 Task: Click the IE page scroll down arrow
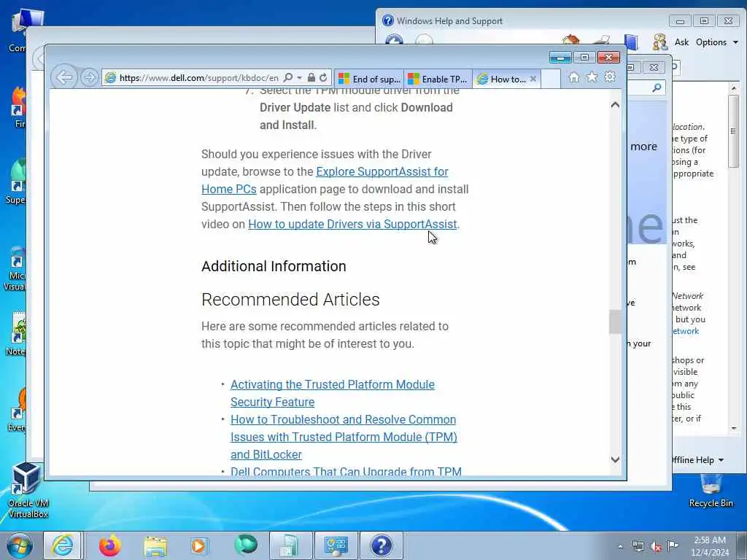[x=615, y=459]
